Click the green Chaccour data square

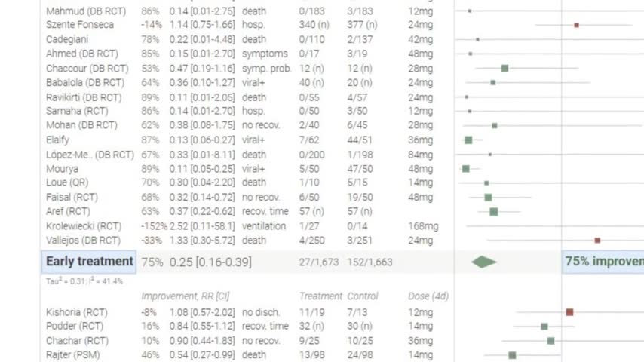tap(504, 68)
